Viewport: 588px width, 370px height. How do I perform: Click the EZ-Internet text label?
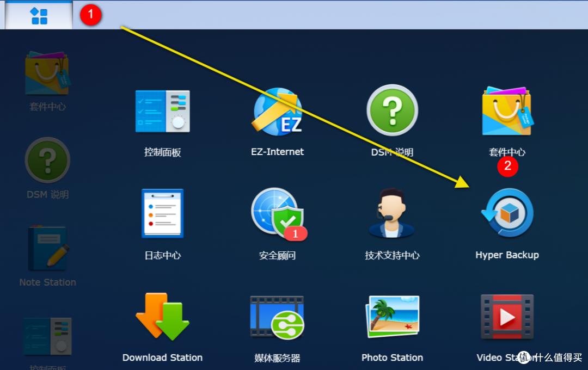click(278, 152)
